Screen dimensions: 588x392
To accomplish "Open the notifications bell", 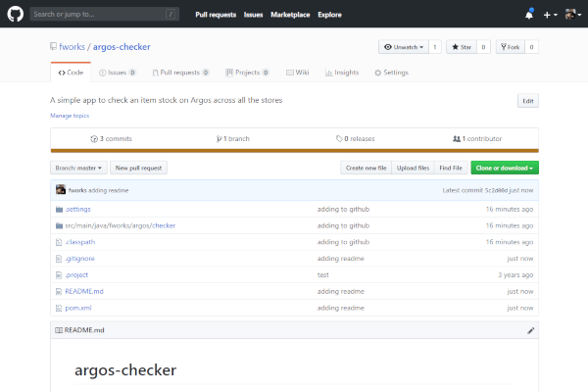I will pos(530,15).
